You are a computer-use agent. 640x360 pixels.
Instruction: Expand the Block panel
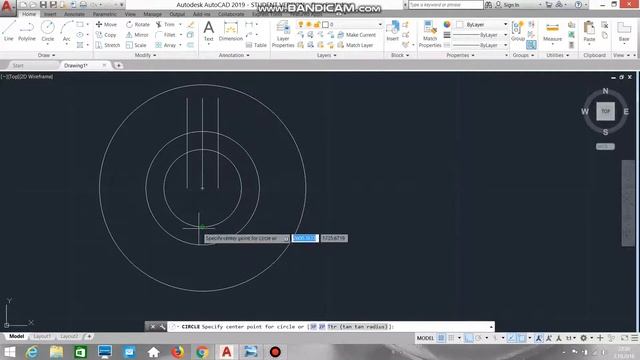click(400, 55)
